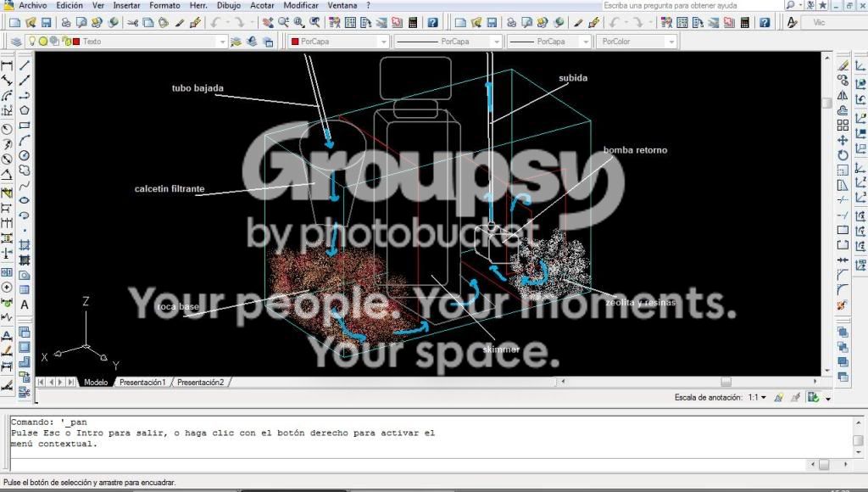Viewport: 868px width, 492px height.
Task: Activate the Pan realtime hand tool
Action: [x=268, y=23]
